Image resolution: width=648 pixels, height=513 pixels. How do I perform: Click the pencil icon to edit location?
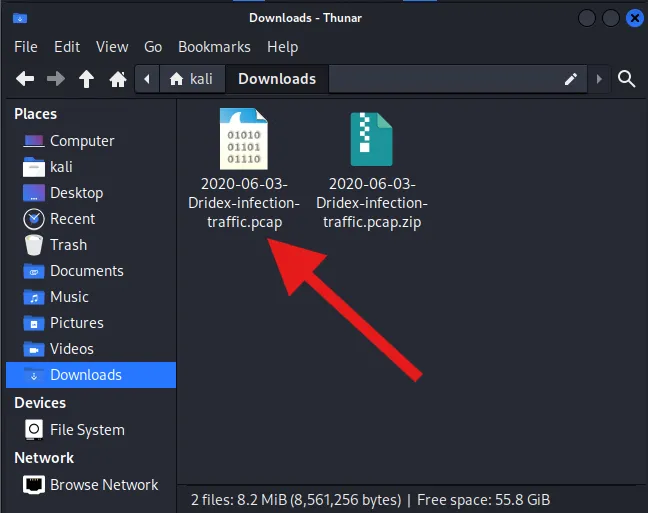[x=571, y=79]
